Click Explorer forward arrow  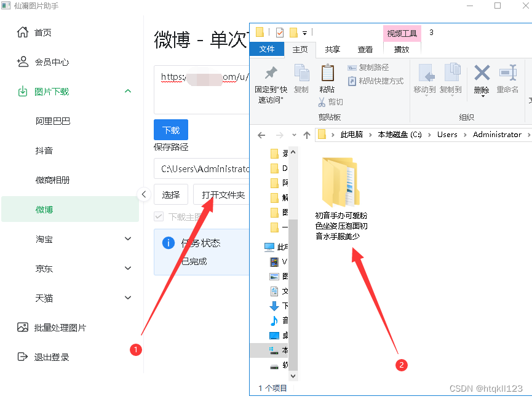pyautogui.click(x=280, y=135)
